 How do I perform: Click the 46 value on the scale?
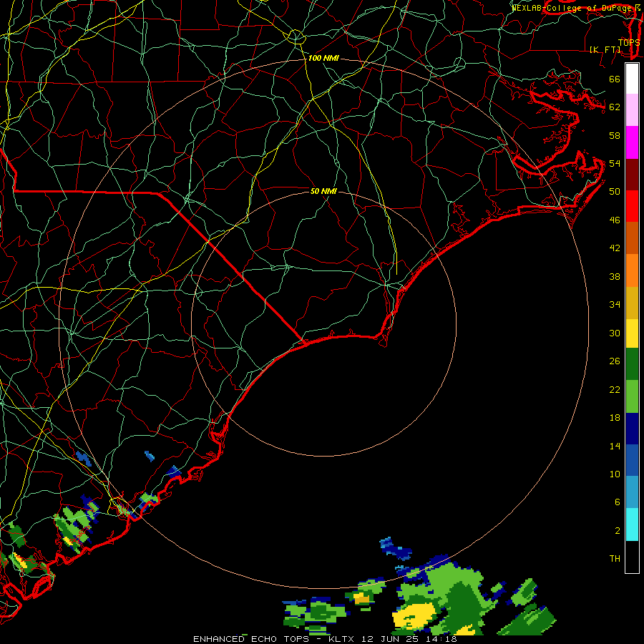(615, 220)
